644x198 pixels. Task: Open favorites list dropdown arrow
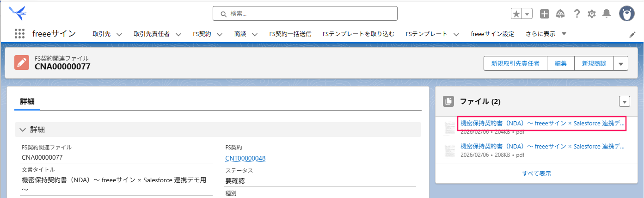click(527, 14)
